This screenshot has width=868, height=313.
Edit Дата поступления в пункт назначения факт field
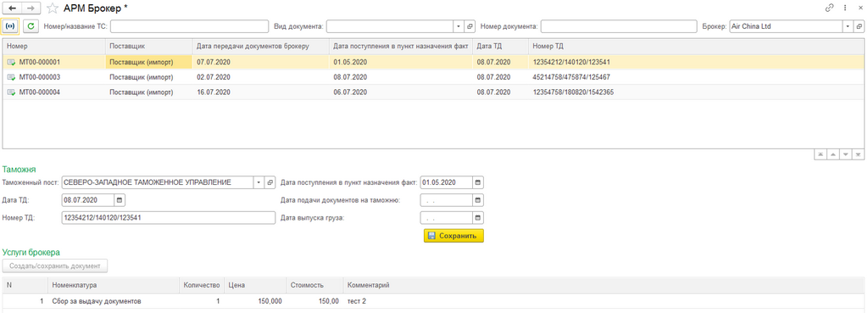coord(446,182)
